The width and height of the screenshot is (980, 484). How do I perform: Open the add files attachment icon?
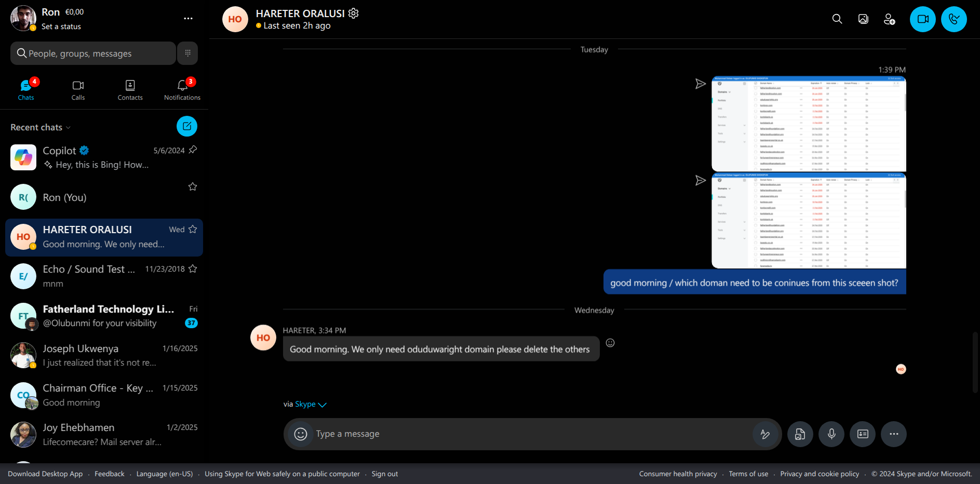coord(800,434)
